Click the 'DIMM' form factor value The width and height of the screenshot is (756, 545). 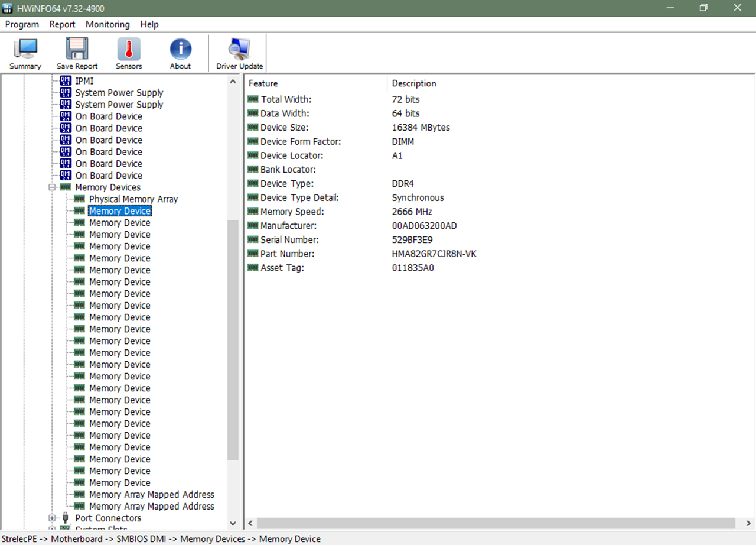403,142
